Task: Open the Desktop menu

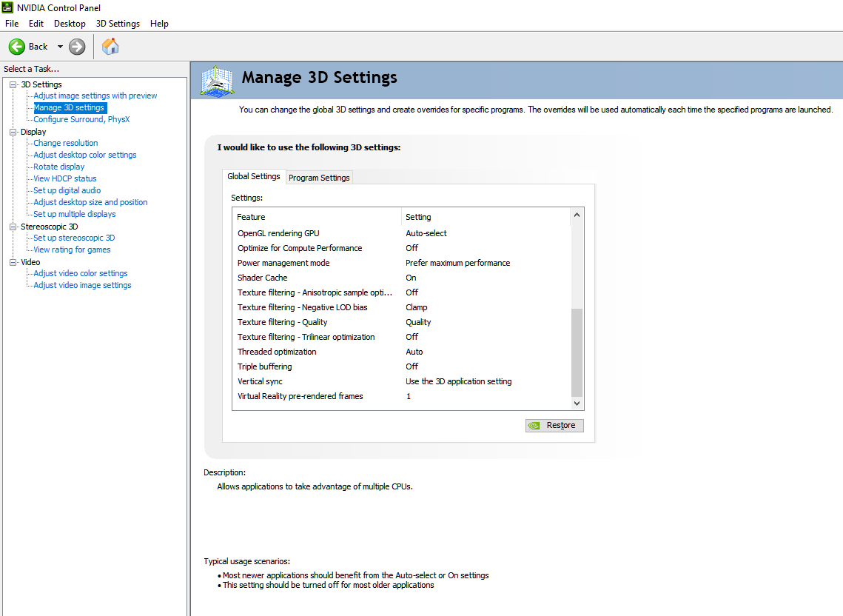Action: pyautogui.click(x=70, y=24)
